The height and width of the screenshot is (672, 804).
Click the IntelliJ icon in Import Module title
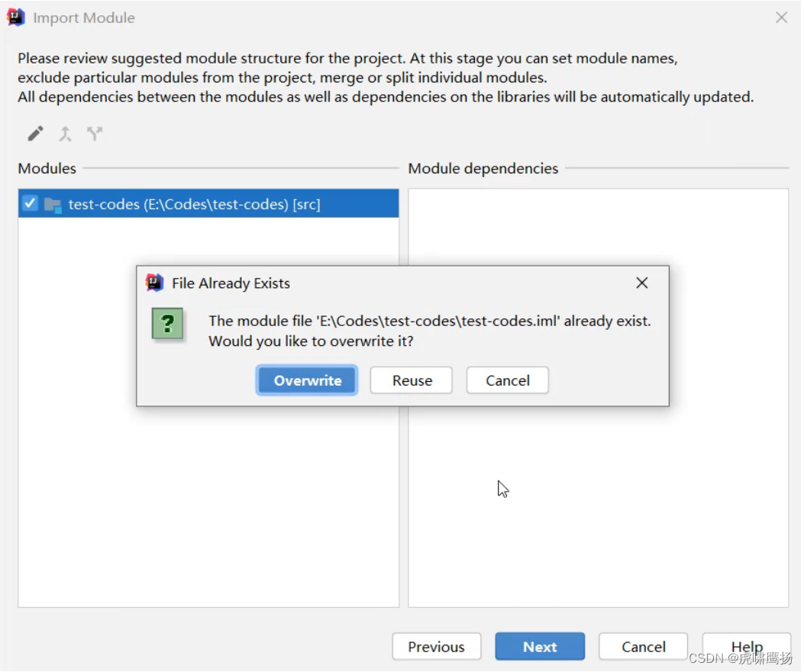[16, 18]
